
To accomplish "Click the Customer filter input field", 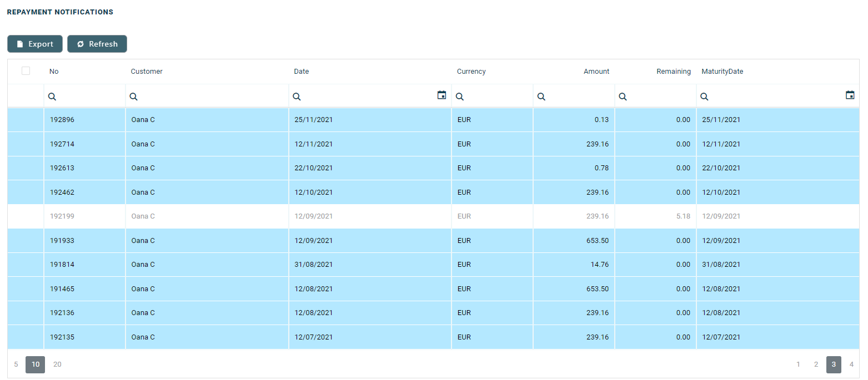I will pos(211,97).
